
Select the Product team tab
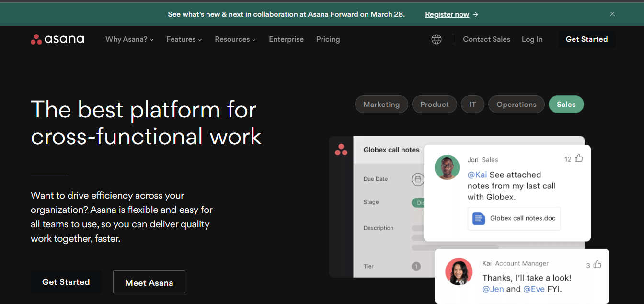pos(435,105)
